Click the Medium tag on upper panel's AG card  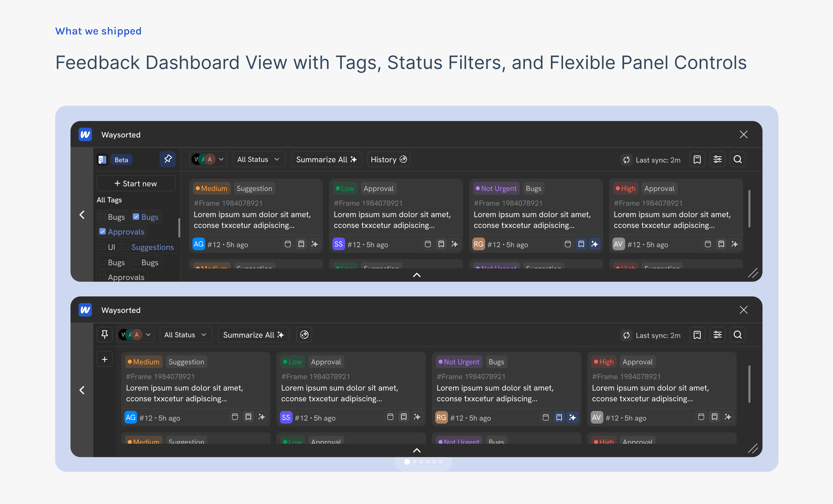[212, 188]
